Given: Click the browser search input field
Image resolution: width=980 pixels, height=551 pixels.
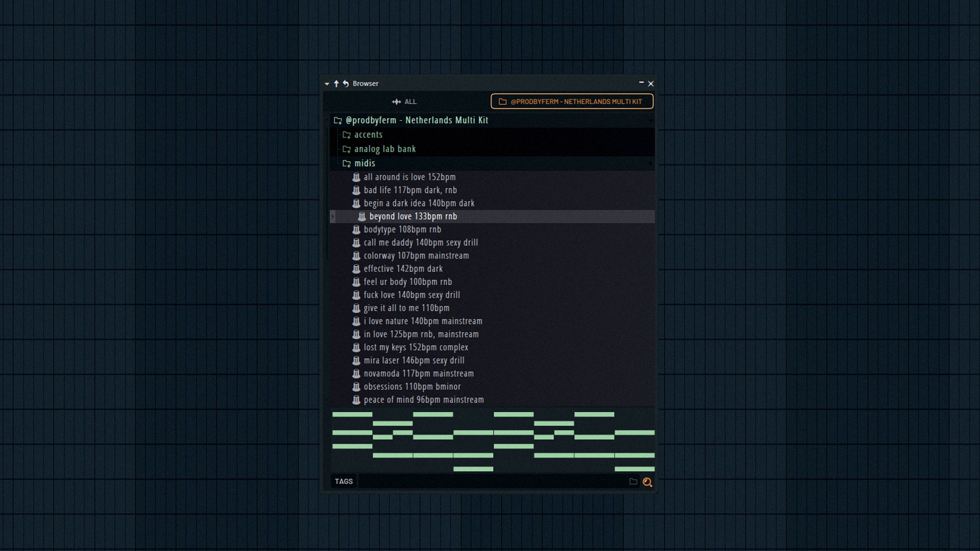Looking at the screenshot, I should (x=493, y=482).
